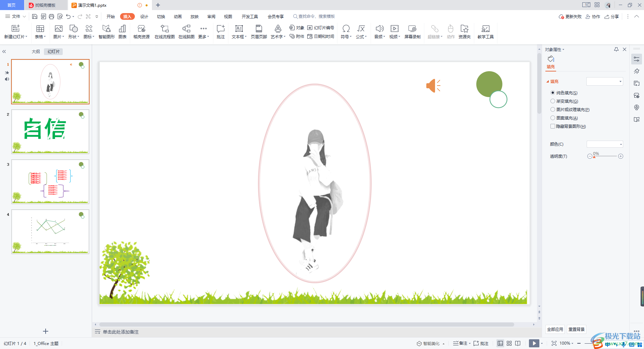Switch to 大纲 outline tab
Screen dimensions: 644x349
pos(36,52)
